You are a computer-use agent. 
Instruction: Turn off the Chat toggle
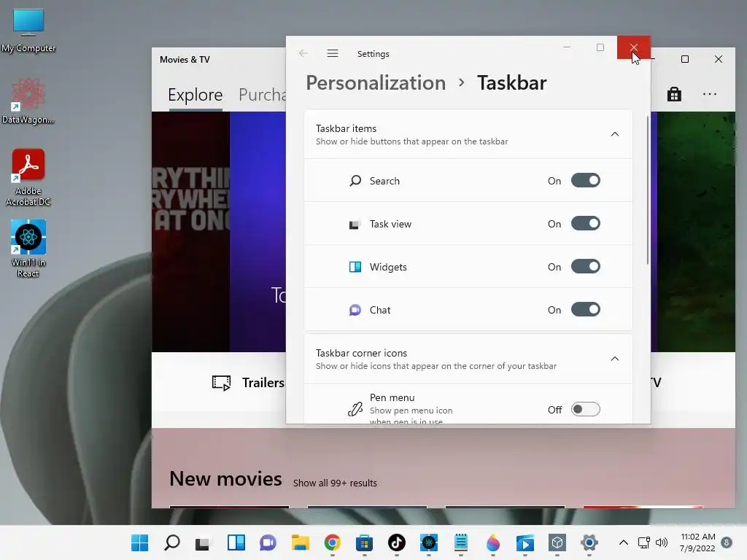tap(586, 309)
